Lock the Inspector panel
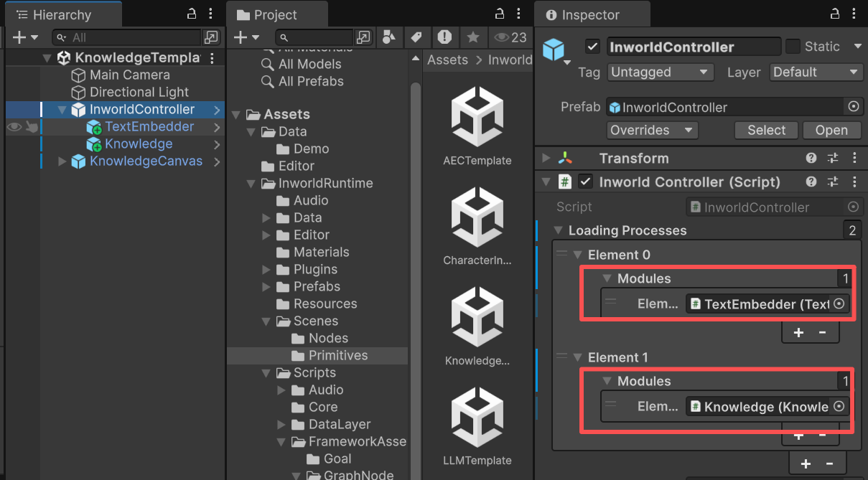 pyautogui.click(x=834, y=14)
